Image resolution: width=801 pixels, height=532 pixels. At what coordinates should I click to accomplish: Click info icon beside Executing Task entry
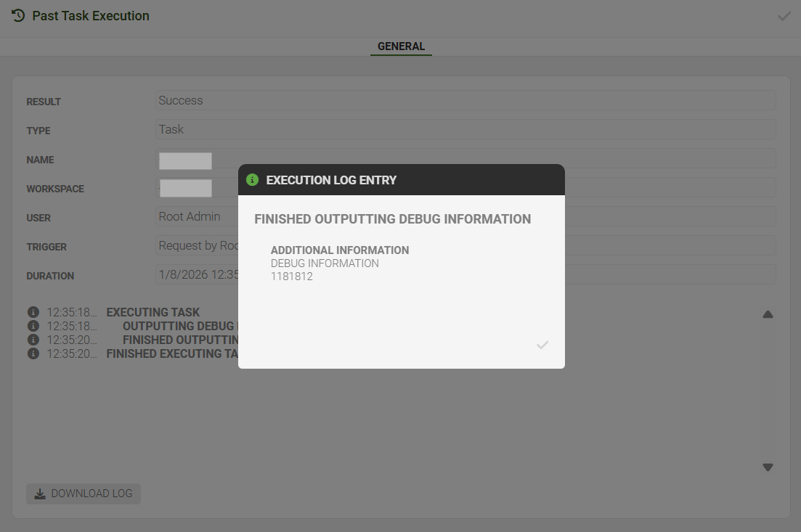pyautogui.click(x=33, y=312)
